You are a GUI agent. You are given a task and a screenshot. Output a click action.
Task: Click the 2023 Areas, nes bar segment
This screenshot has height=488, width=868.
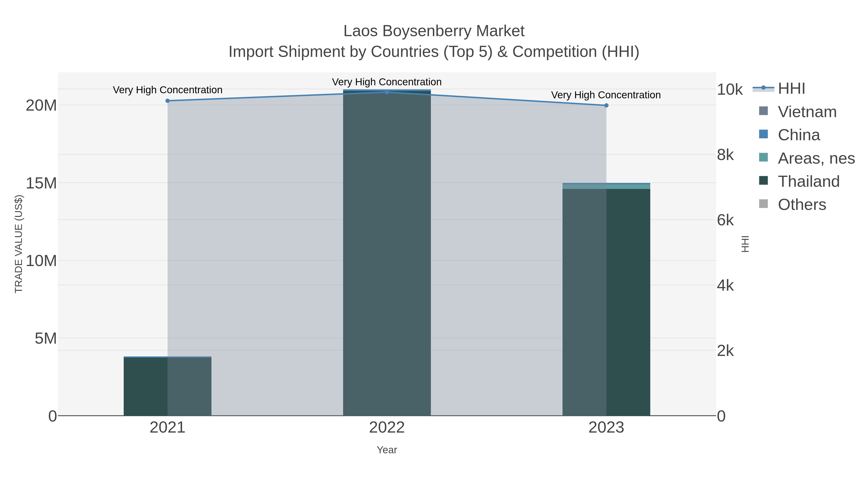click(x=606, y=187)
